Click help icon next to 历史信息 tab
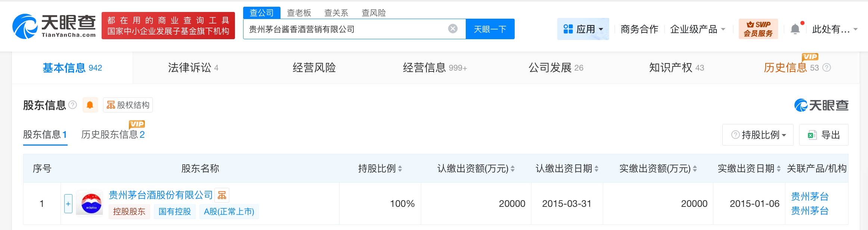 (x=827, y=68)
